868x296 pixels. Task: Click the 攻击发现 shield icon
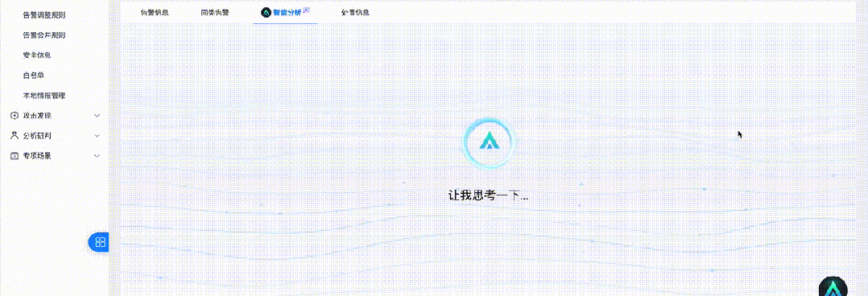point(14,116)
